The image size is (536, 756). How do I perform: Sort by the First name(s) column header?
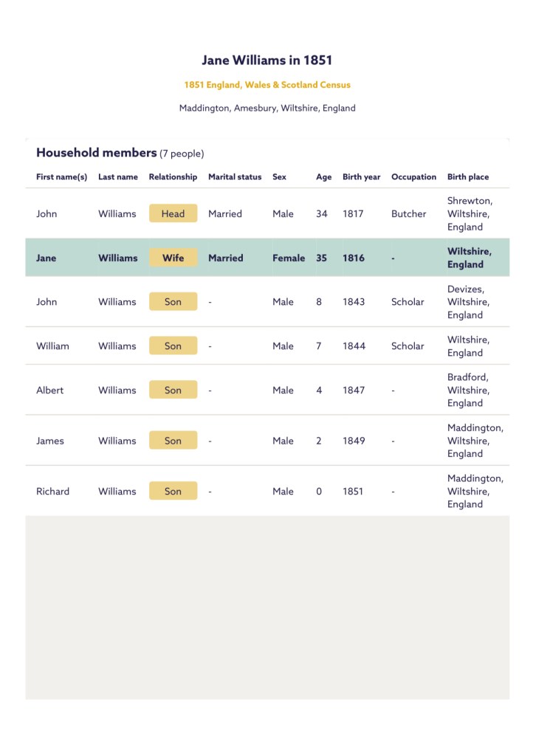tap(61, 177)
